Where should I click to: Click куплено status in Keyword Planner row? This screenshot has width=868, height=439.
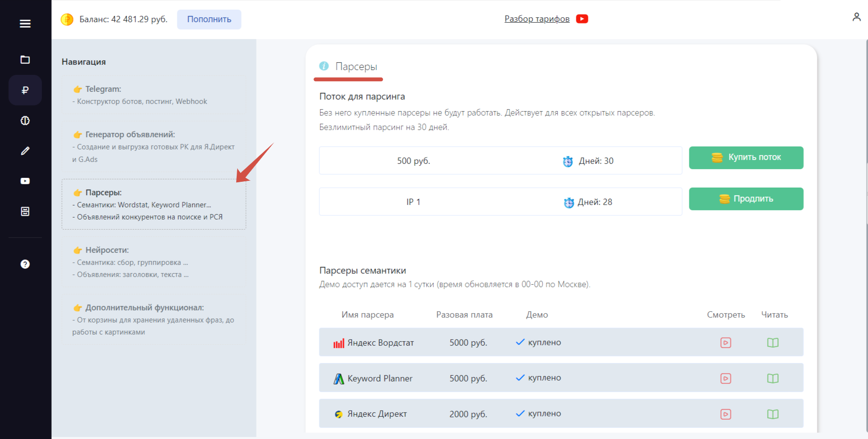pos(544,378)
